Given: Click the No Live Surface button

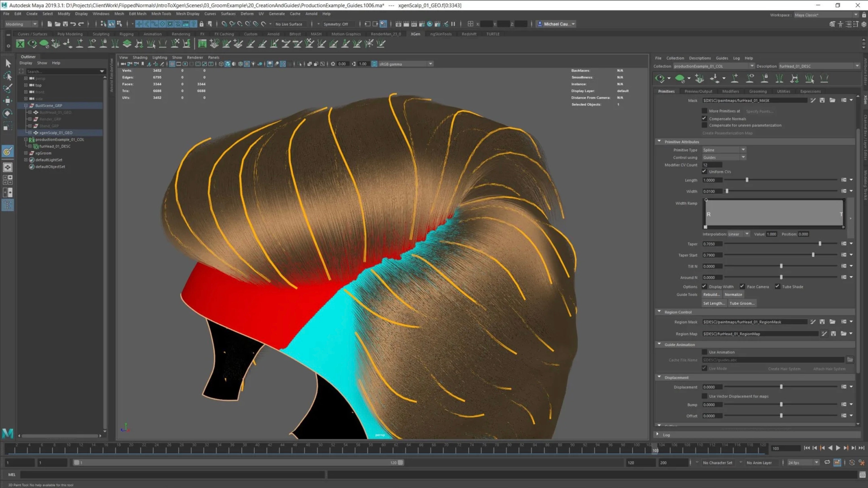Looking at the screenshot, I should [289, 24].
